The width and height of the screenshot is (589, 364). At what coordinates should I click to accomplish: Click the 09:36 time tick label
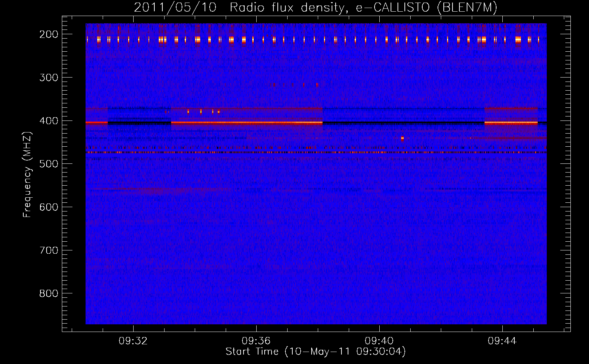[x=256, y=341]
